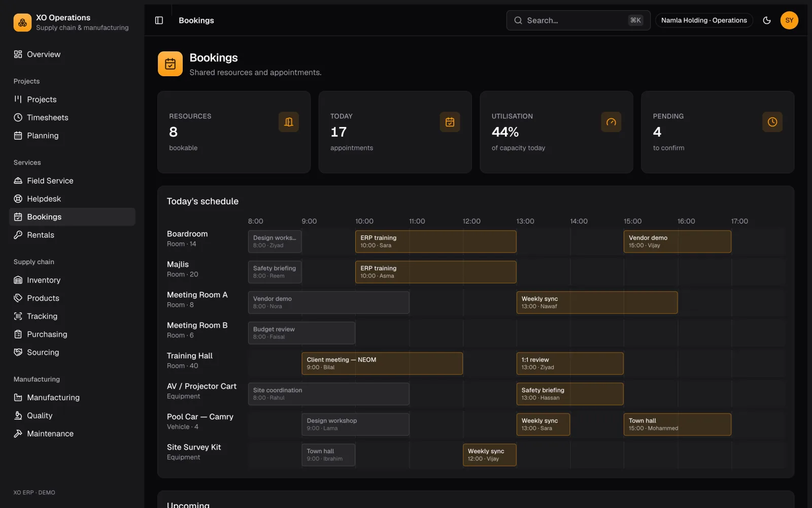Click the Manufacturing factory icon
Viewport: 812px width, 508px height.
18,397
